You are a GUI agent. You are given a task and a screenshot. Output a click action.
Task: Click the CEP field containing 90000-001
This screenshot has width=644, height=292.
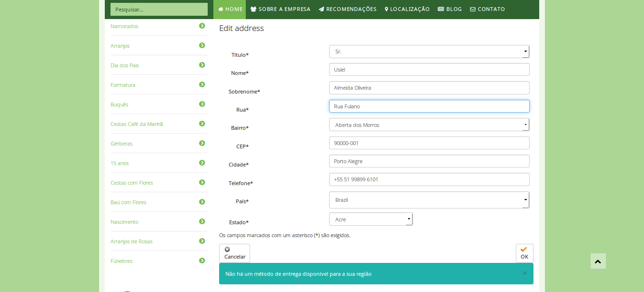[x=429, y=143]
